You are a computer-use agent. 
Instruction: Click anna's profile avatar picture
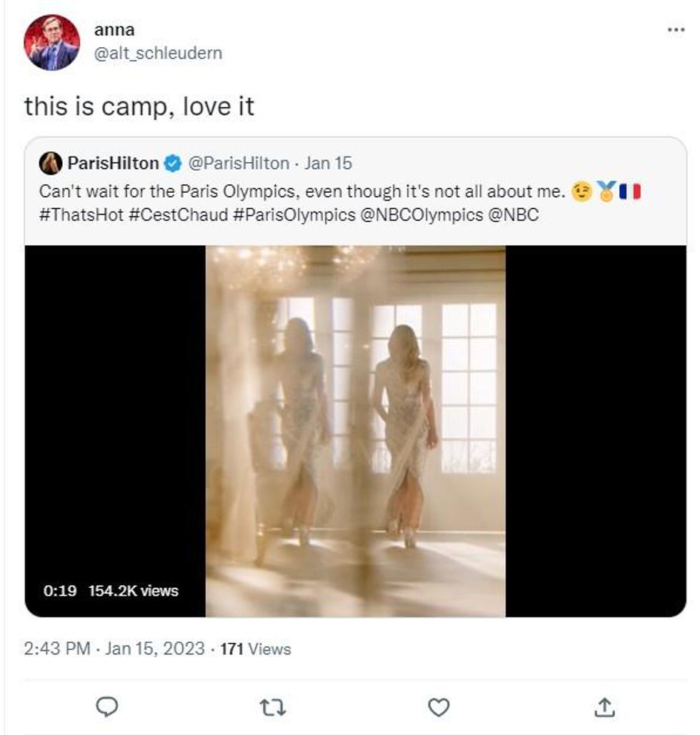[x=51, y=42]
